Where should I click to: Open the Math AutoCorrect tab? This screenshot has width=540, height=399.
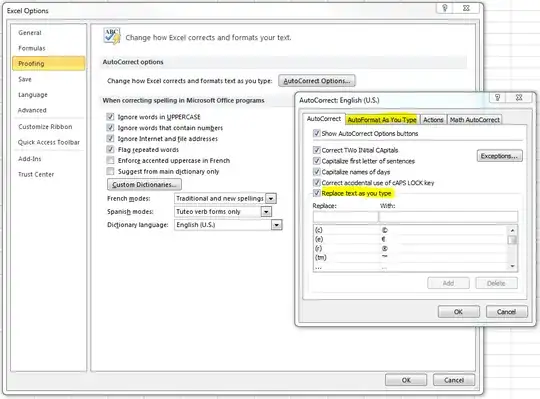point(475,120)
